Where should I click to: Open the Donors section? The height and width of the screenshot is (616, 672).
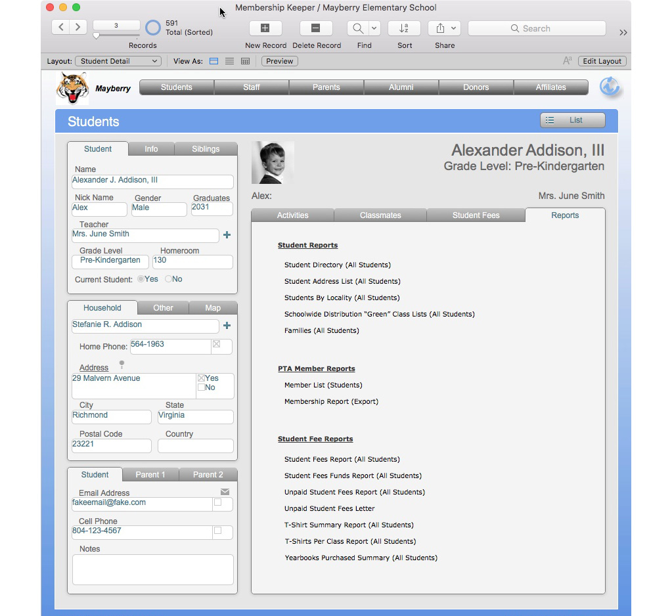476,87
